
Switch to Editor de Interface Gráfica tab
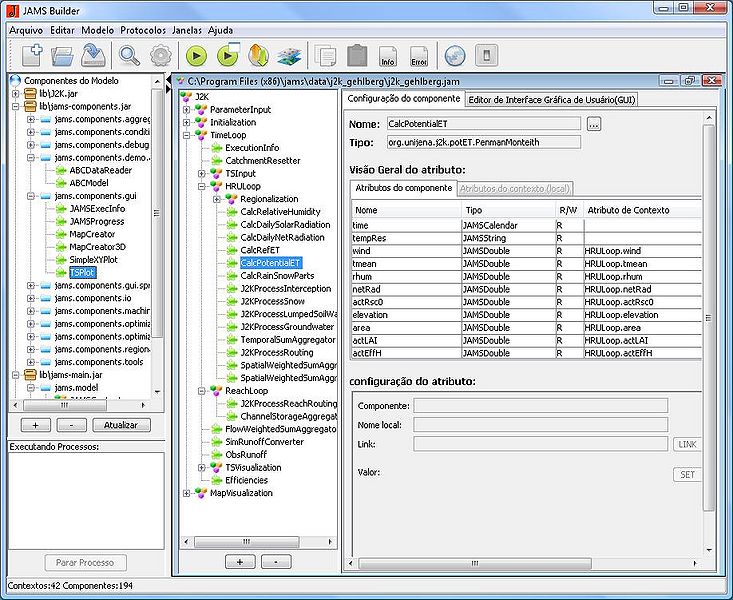click(x=552, y=99)
